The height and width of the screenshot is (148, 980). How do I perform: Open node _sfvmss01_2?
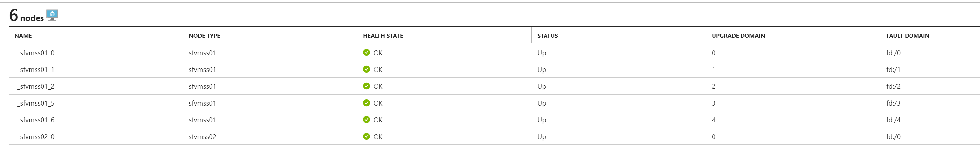coord(36,86)
